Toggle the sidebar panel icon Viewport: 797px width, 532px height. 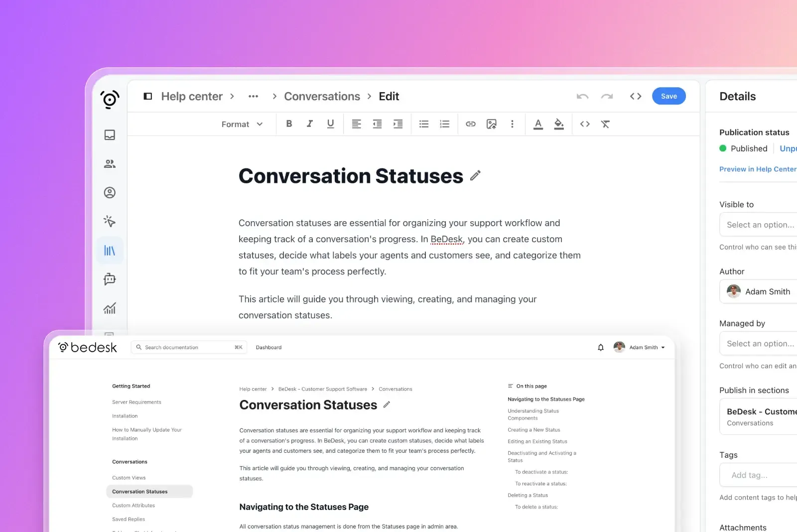coord(148,96)
